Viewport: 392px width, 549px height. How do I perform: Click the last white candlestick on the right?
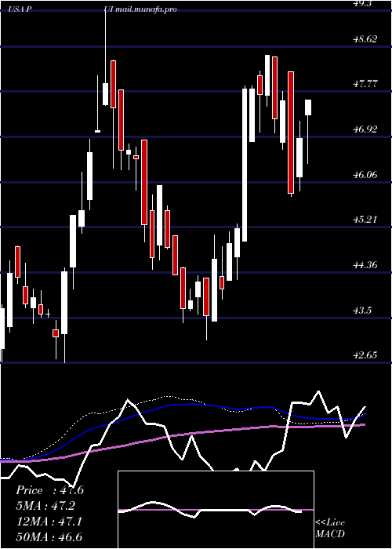(x=308, y=107)
